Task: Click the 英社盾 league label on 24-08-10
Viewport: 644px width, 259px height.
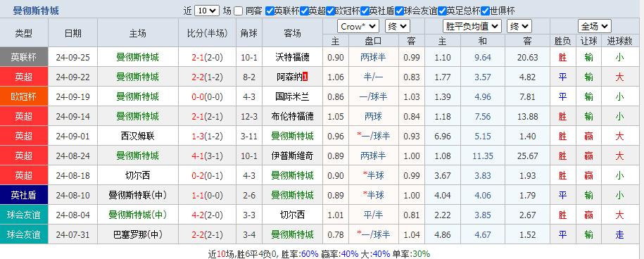Action: (24, 196)
